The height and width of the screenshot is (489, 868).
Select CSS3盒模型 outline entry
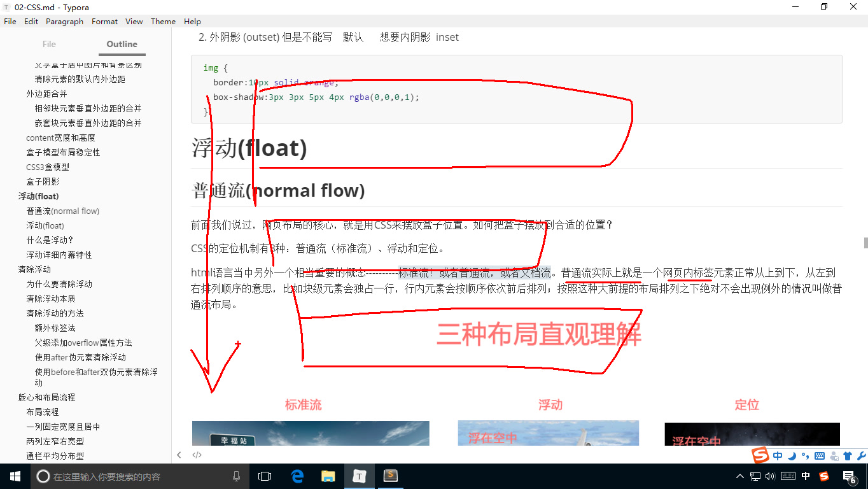click(x=48, y=167)
